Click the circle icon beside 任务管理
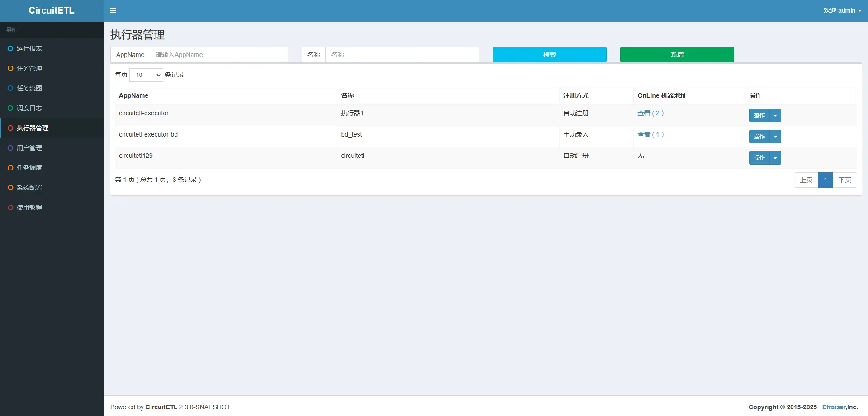Screen dimensions: 868x416 (10, 68)
